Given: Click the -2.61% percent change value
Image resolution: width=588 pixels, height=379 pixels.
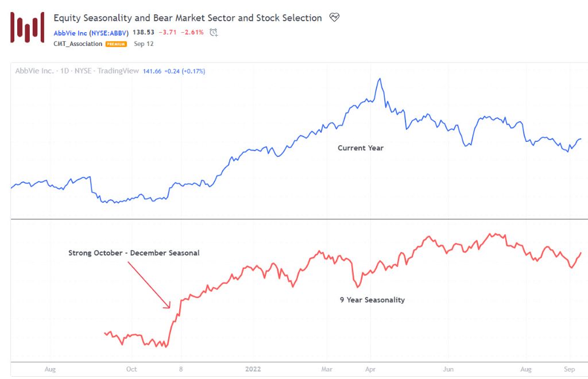Looking at the screenshot, I should 192,33.
